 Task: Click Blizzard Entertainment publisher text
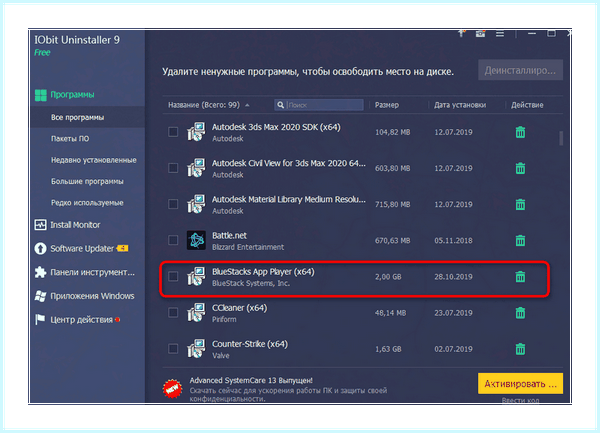pos(248,247)
